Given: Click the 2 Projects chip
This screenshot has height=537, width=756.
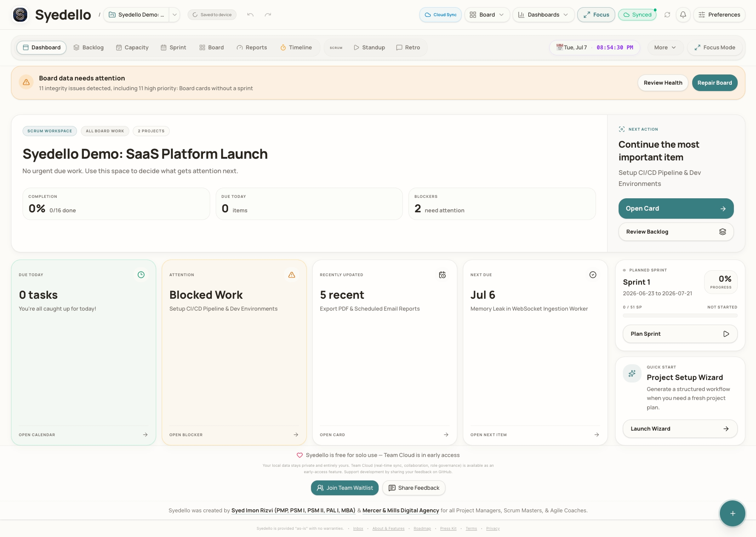Looking at the screenshot, I should coord(151,131).
